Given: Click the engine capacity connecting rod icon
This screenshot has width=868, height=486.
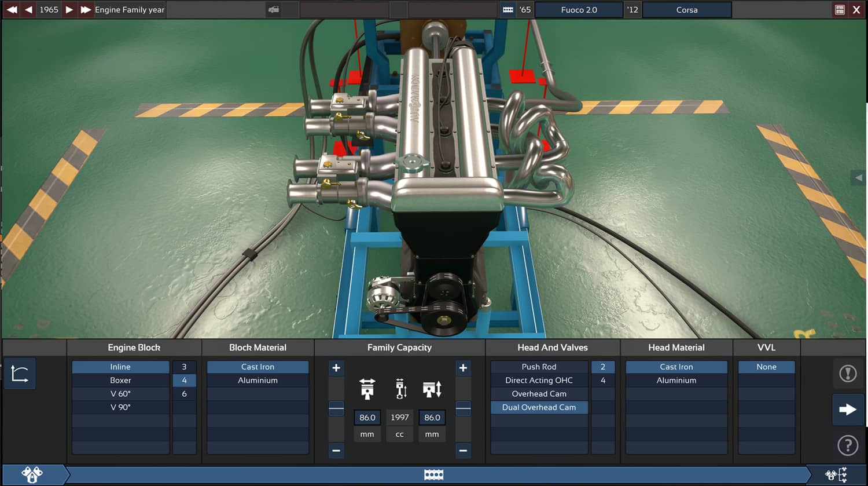Looking at the screenshot, I should (400, 389).
